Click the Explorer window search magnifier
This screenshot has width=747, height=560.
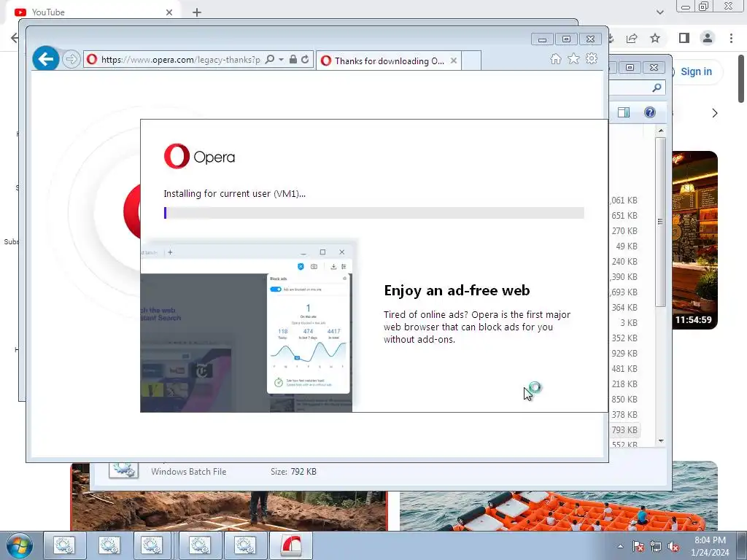pyautogui.click(x=657, y=87)
